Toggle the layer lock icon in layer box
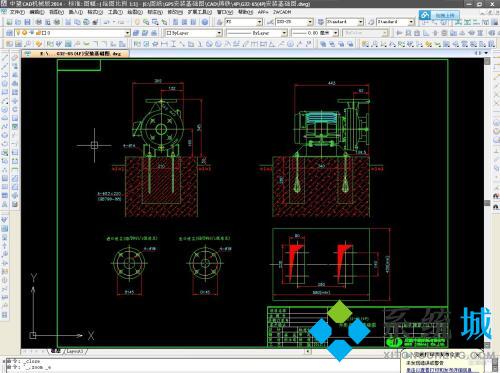This screenshot has width=500, height=373. [x=38, y=33]
